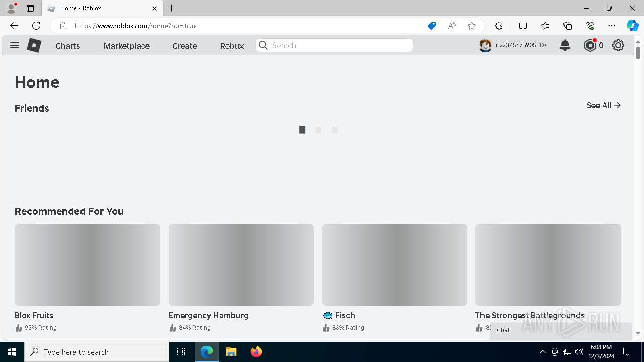Click the rizz345678905 avatar picture

(485, 45)
